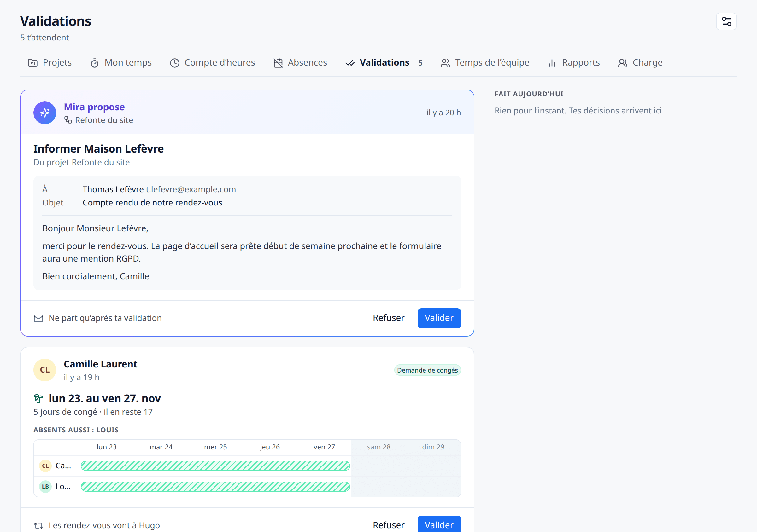
Task: Click the Mira sparkle avatar icon
Action: pyautogui.click(x=45, y=113)
